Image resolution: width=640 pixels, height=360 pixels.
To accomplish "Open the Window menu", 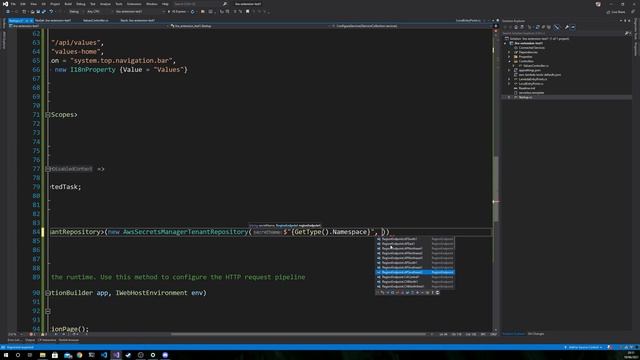I will [151, 4].
